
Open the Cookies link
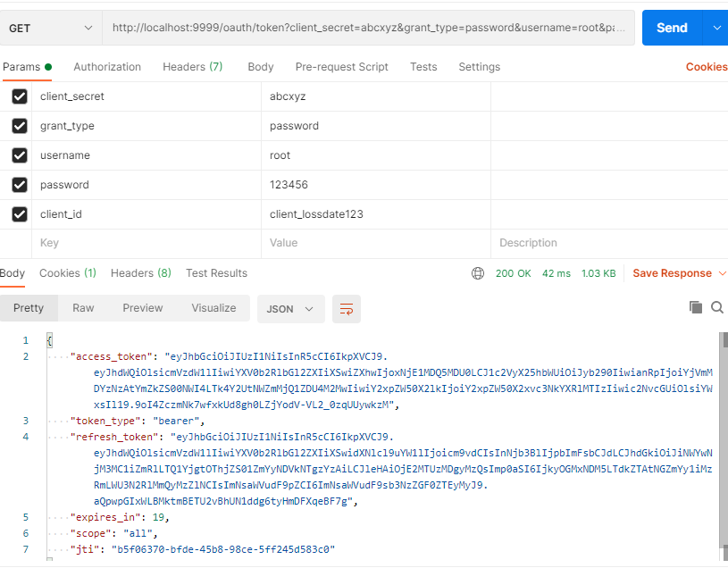[707, 67]
